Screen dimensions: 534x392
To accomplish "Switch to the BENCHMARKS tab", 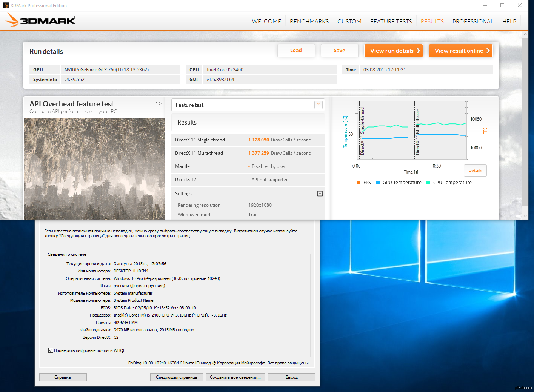I will pyautogui.click(x=309, y=22).
